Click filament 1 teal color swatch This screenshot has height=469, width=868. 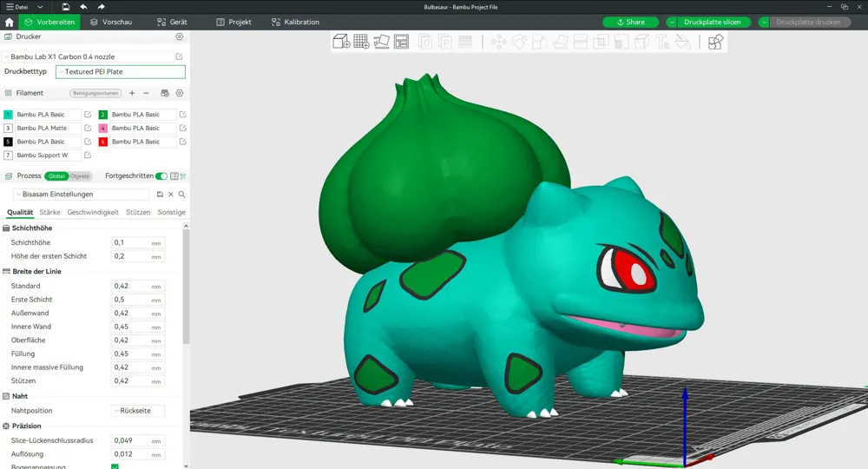(8, 115)
